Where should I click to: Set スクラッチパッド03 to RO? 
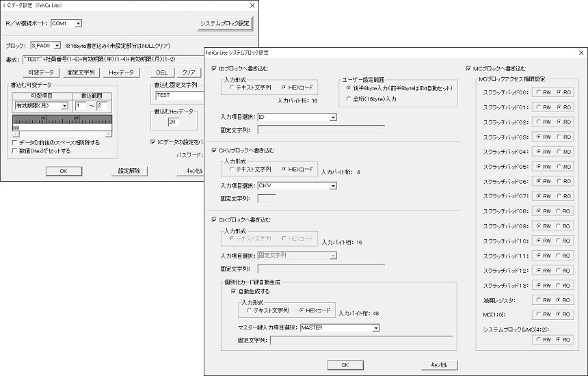pos(559,137)
